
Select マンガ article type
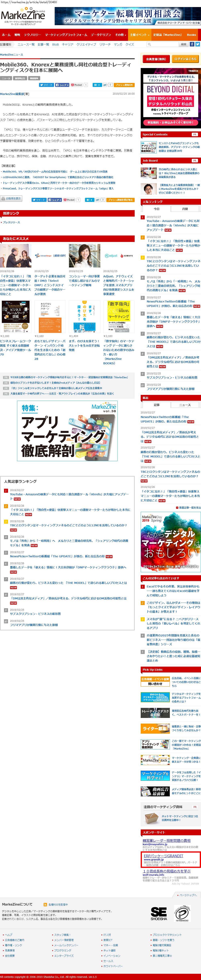click(x=118, y=44)
